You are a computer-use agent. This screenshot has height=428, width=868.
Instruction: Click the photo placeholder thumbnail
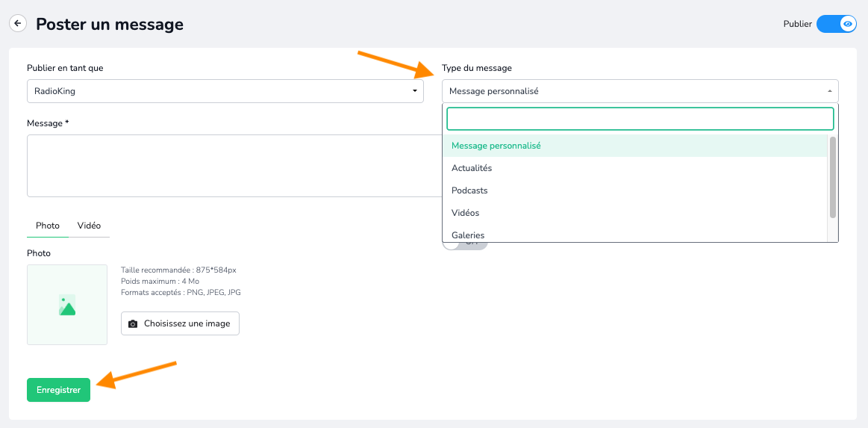point(67,305)
